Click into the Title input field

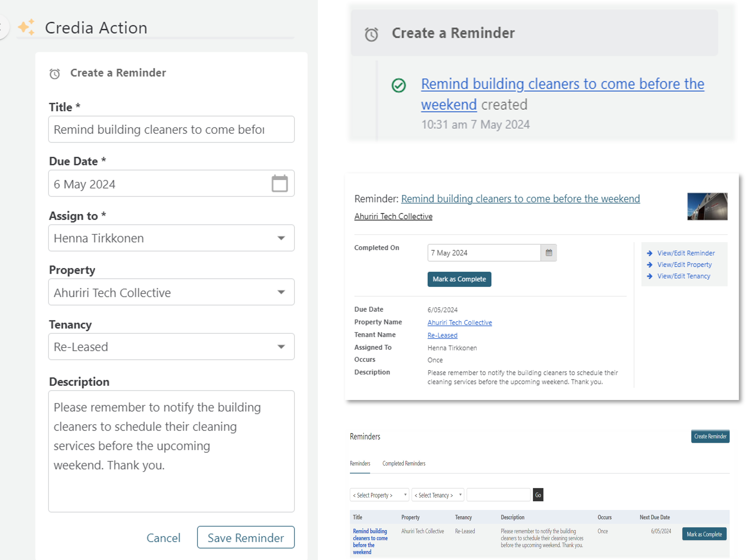coord(171,129)
